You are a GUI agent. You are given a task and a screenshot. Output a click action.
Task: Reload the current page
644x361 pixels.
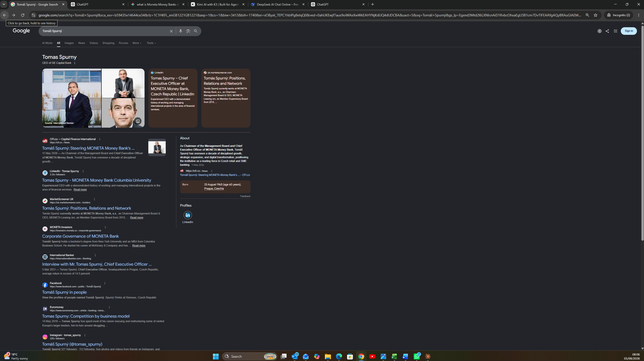pyautogui.click(x=23, y=15)
